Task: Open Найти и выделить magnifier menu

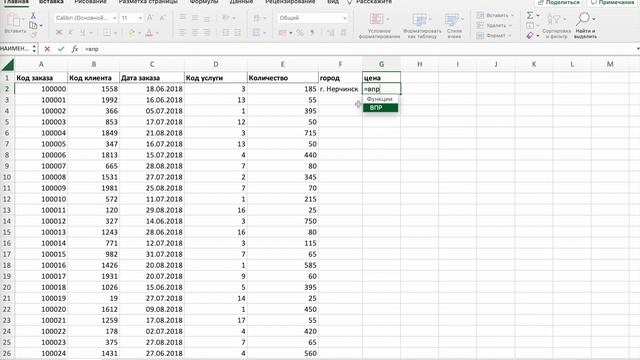Action: tap(585, 26)
